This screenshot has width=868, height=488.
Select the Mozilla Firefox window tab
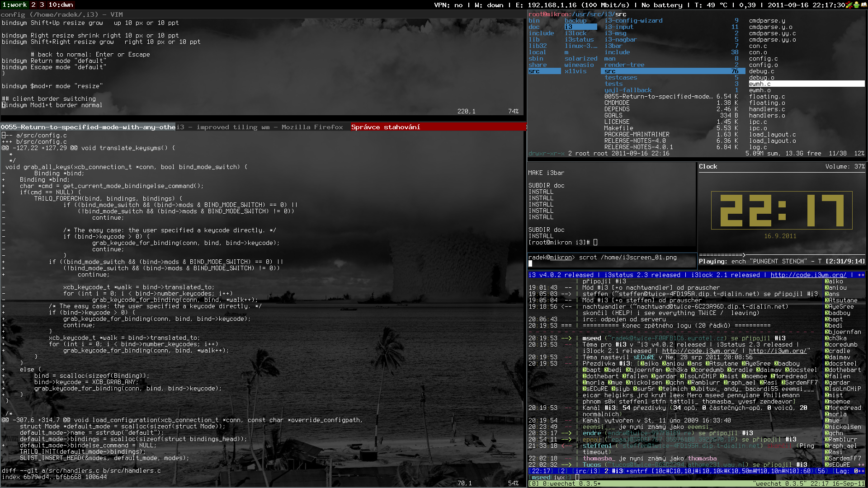click(259, 127)
